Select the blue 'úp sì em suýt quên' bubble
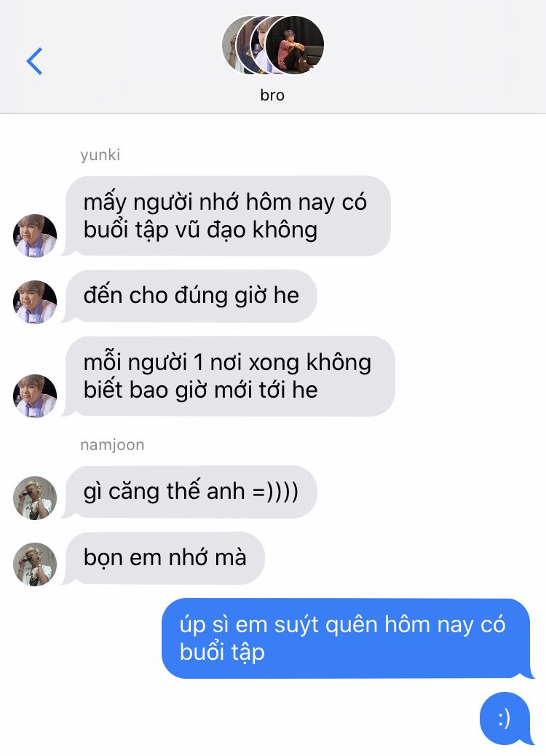The image size is (546, 756). pos(347,638)
